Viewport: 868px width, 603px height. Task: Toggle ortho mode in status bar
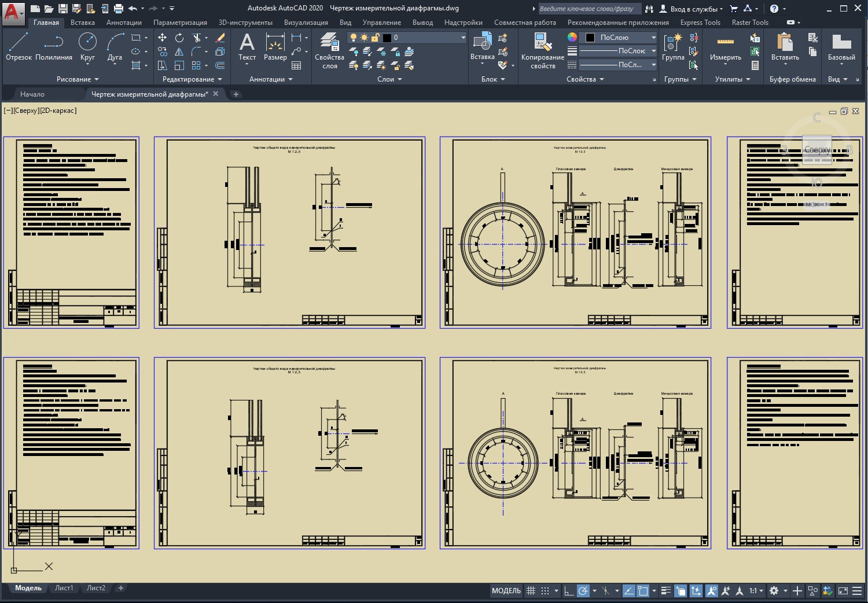tap(569, 591)
